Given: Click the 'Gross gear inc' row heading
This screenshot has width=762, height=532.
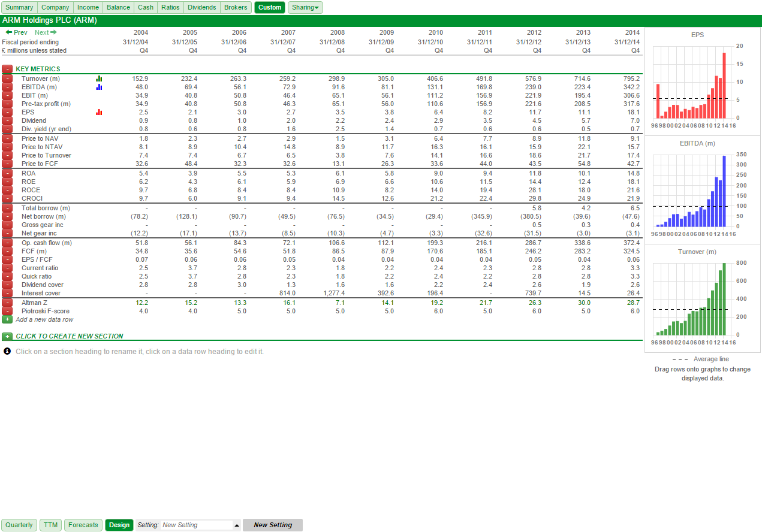Looking at the screenshot, I should [42, 225].
